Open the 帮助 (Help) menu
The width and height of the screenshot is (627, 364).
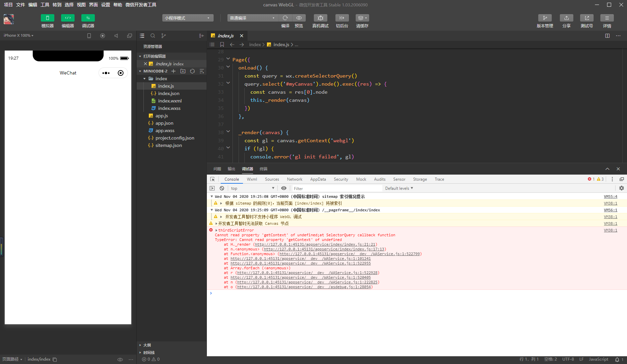118,5
